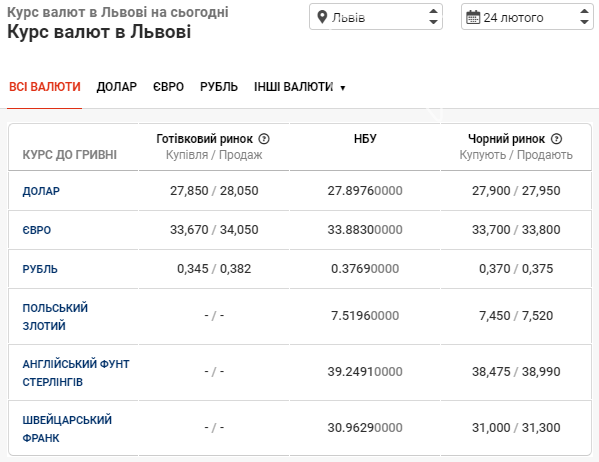The width and height of the screenshot is (599, 462).
Task: Open the ШВЕЙЦАРСЬКИЙ ФРАНК link
Action: [67, 429]
